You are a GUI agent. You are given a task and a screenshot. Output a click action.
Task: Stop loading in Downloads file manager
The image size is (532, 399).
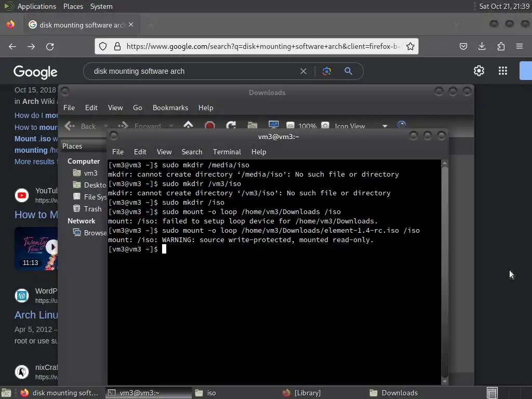tap(210, 126)
